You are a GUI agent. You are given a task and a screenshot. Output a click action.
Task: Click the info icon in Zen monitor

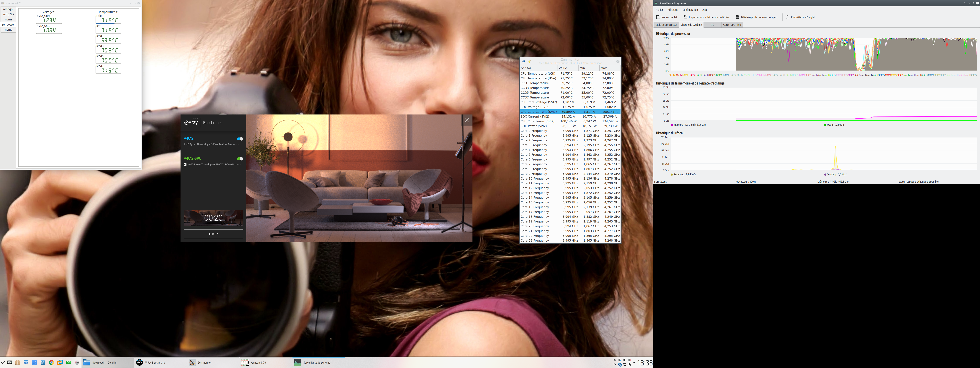[524, 61]
